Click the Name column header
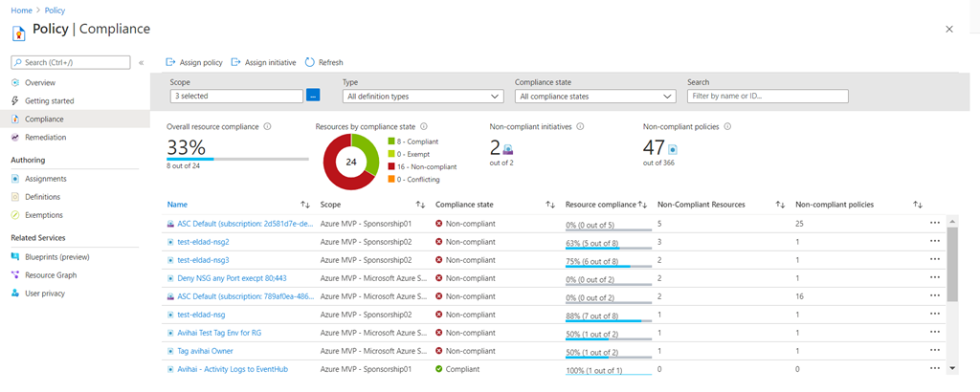Image resolution: width=980 pixels, height=392 pixels. tap(177, 204)
